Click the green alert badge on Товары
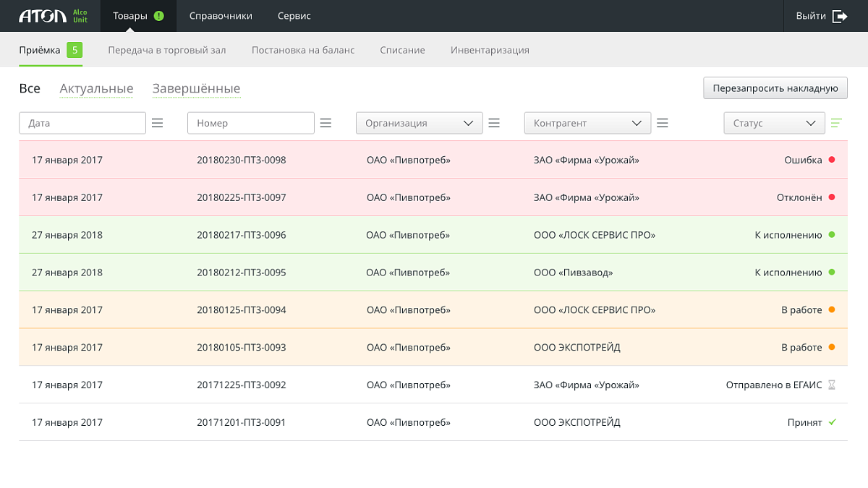The width and height of the screenshot is (868, 488). (x=159, y=16)
